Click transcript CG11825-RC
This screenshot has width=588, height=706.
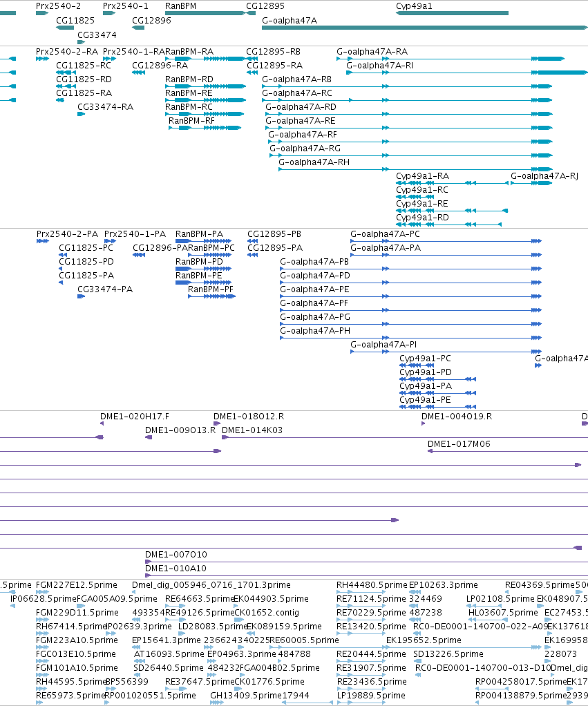point(84,66)
